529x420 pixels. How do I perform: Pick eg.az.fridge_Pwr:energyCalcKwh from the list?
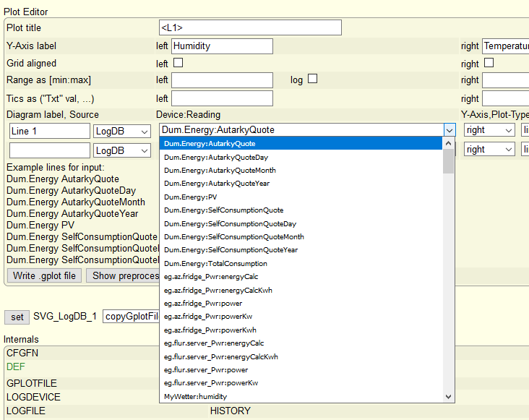click(x=301, y=290)
